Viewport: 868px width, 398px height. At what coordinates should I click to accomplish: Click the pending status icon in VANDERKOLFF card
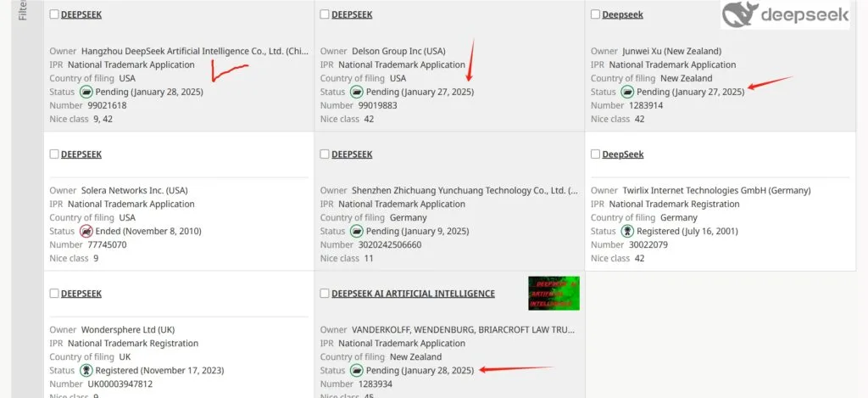357,370
